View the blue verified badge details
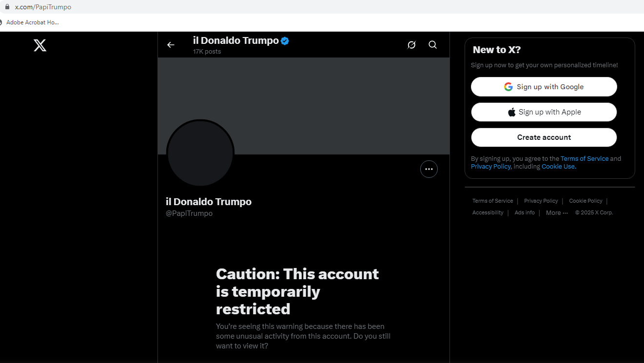This screenshot has width=644, height=363. (285, 41)
